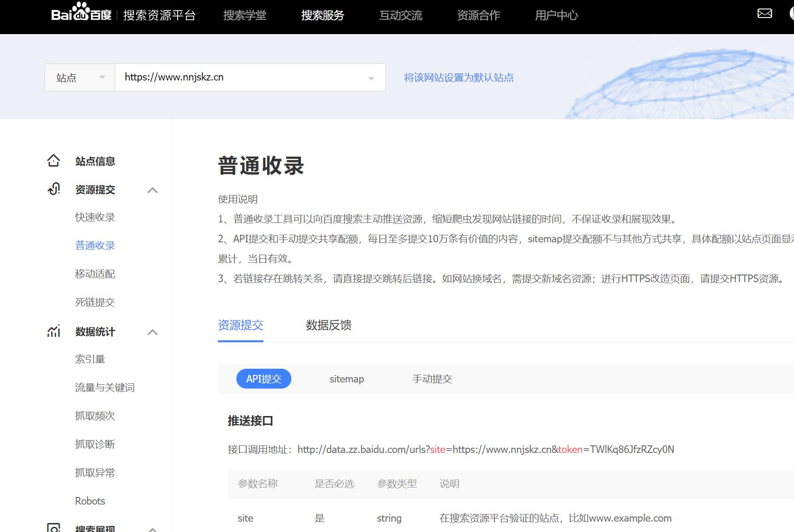794x532 pixels.
Task: Select the sitemap submission option
Action: tap(347, 379)
